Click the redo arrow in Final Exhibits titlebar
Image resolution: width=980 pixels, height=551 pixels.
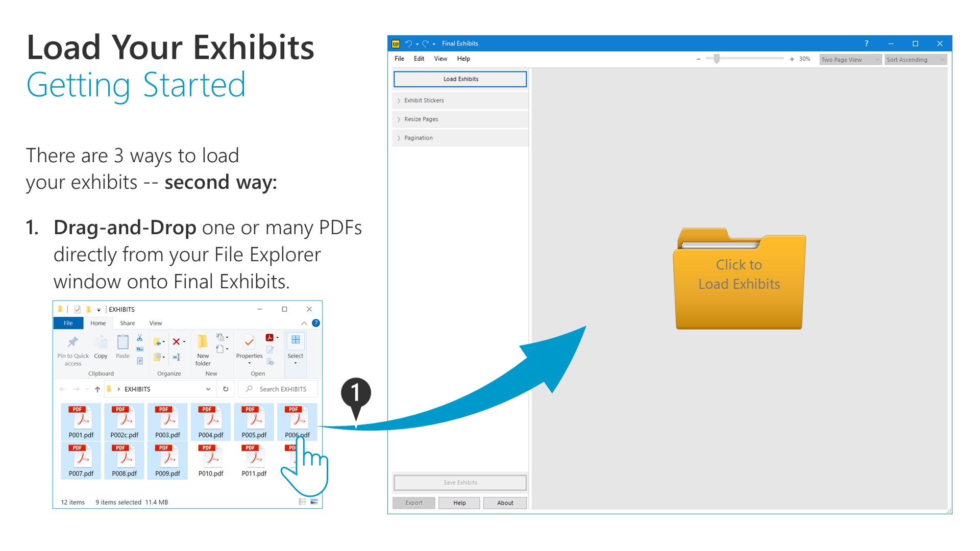(425, 43)
